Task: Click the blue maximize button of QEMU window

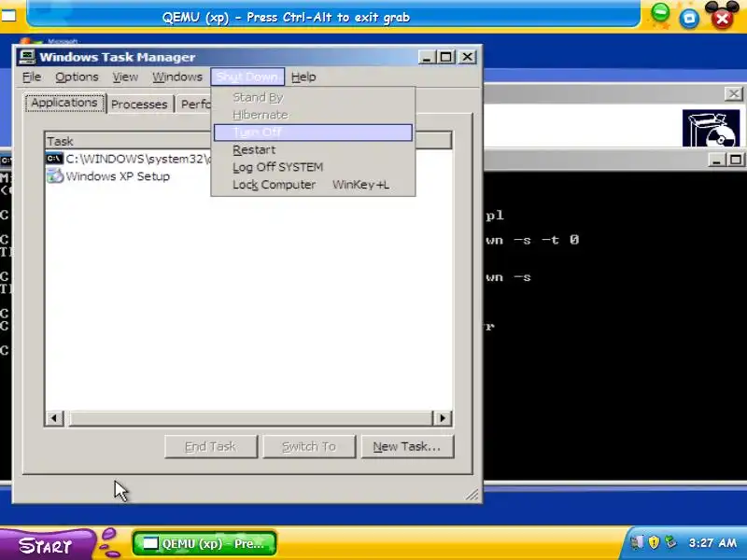Action: point(689,19)
